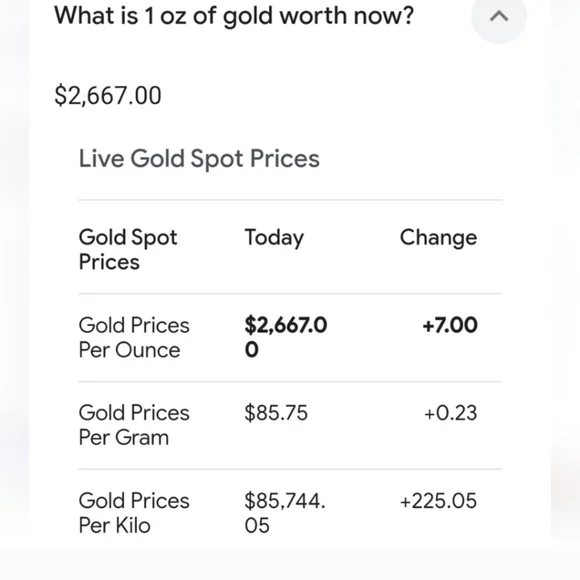Select the 'Gold Prices Per Gram' row label

click(134, 425)
